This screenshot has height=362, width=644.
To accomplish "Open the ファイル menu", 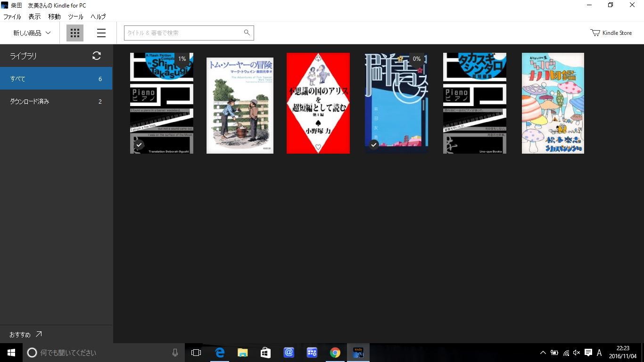I will [12, 16].
